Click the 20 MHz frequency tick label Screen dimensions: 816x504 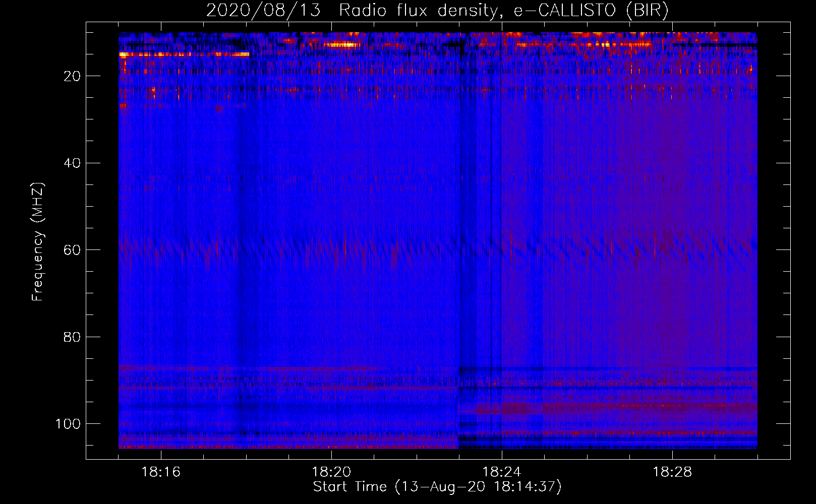coord(72,76)
